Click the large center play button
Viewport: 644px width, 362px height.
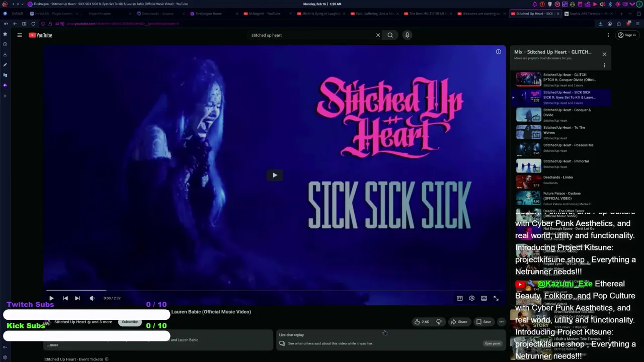tap(275, 175)
